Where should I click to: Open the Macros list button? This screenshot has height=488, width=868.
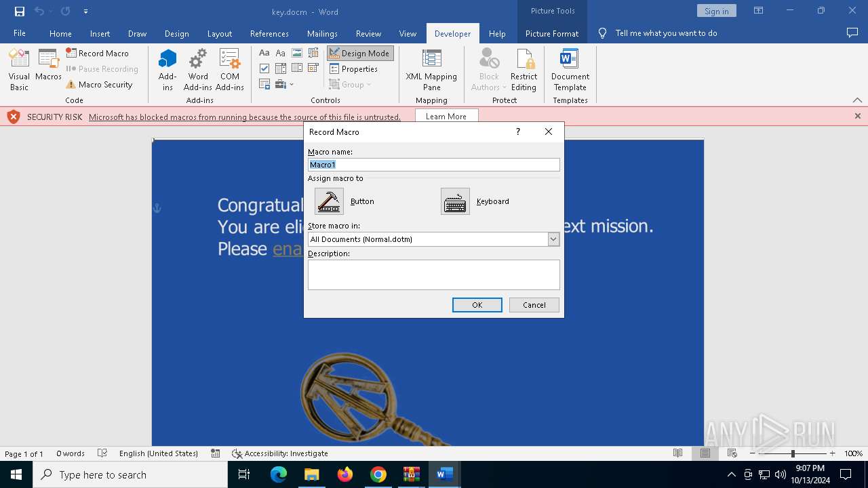[48, 66]
